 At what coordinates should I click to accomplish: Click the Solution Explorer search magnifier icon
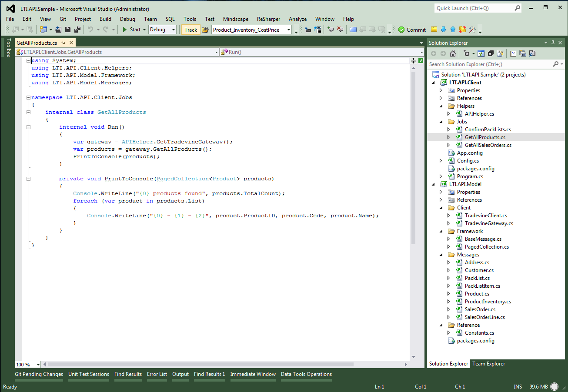click(x=556, y=64)
